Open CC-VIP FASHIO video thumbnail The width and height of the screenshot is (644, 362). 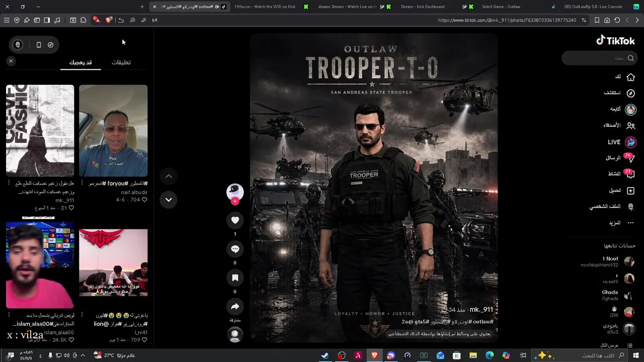pyautogui.click(x=40, y=130)
